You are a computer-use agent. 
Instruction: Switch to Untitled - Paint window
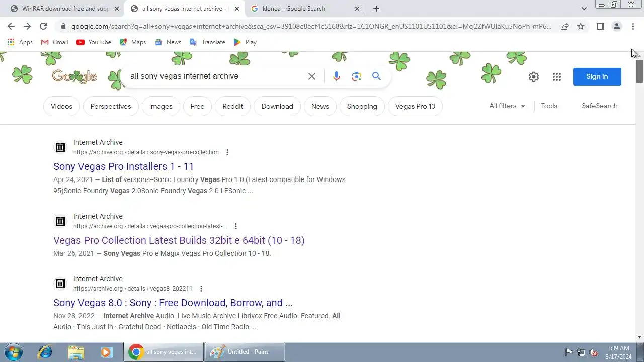246,352
